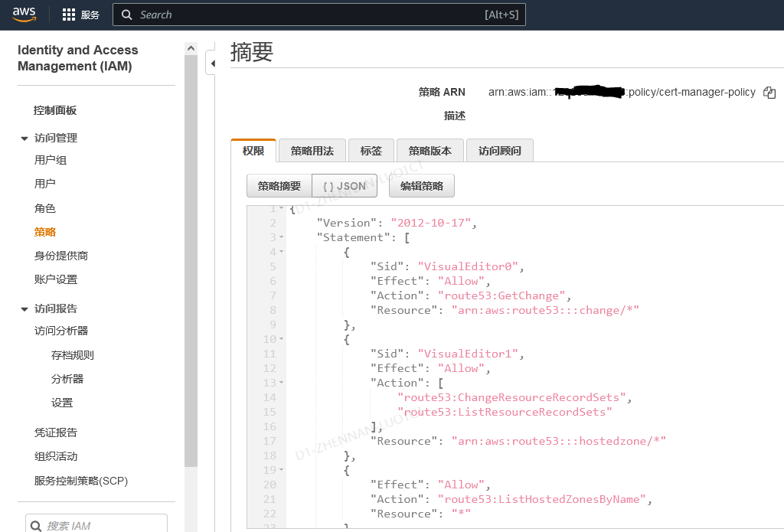
Task: Switch to the 访问顾问 tab
Action: pos(499,150)
